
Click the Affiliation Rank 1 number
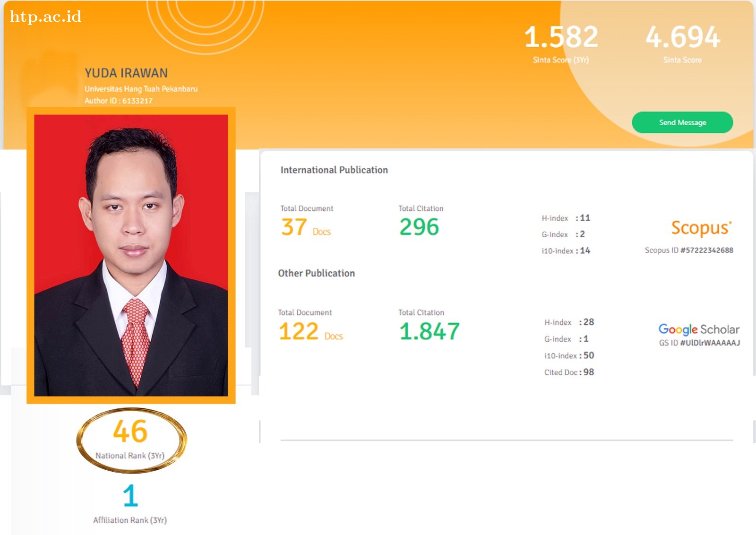130,495
